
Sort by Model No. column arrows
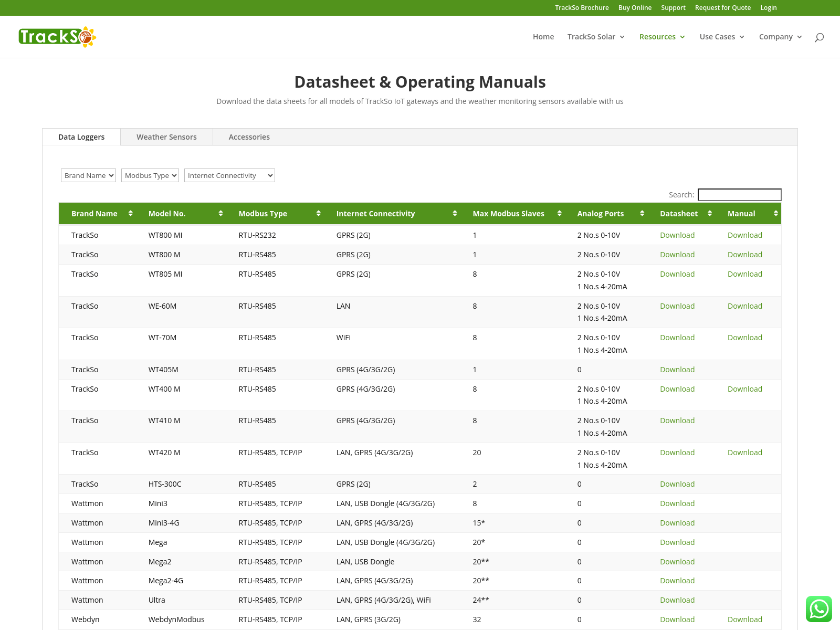[220, 213]
